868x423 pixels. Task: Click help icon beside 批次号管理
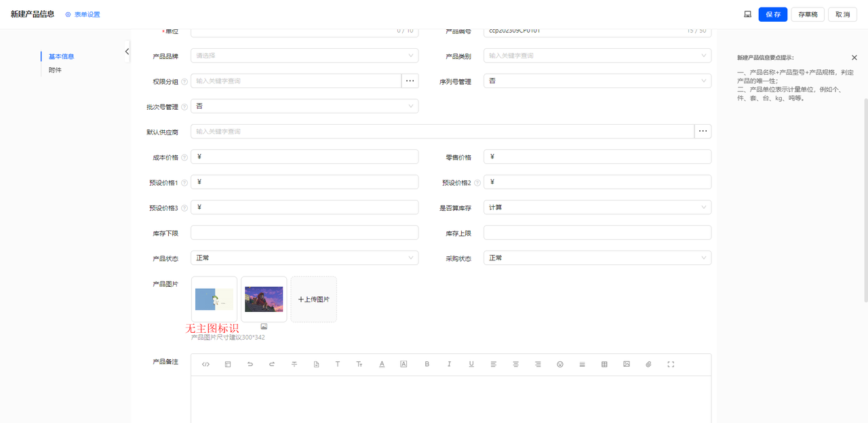pos(184,107)
